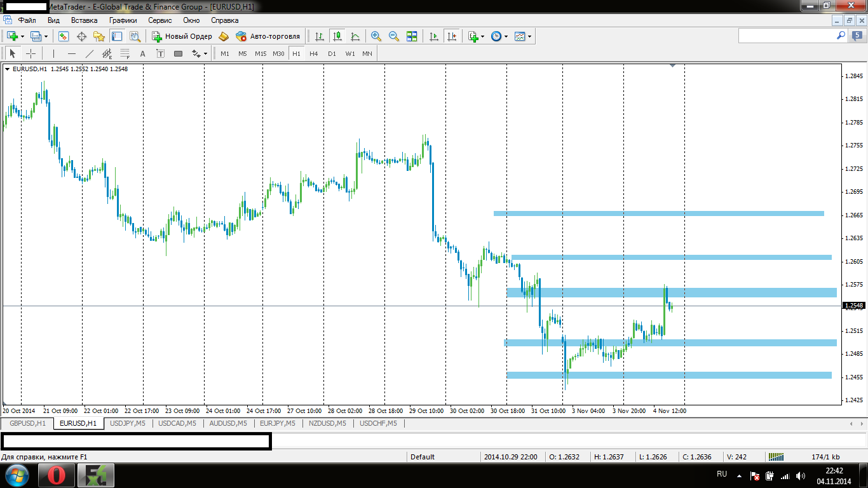Open the Справка menu
The width and height of the screenshot is (868, 488).
point(224,20)
